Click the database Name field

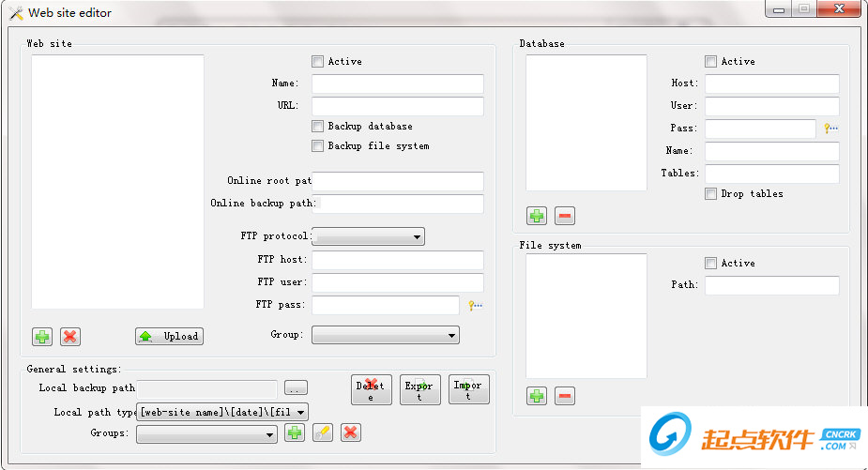click(771, 151)
